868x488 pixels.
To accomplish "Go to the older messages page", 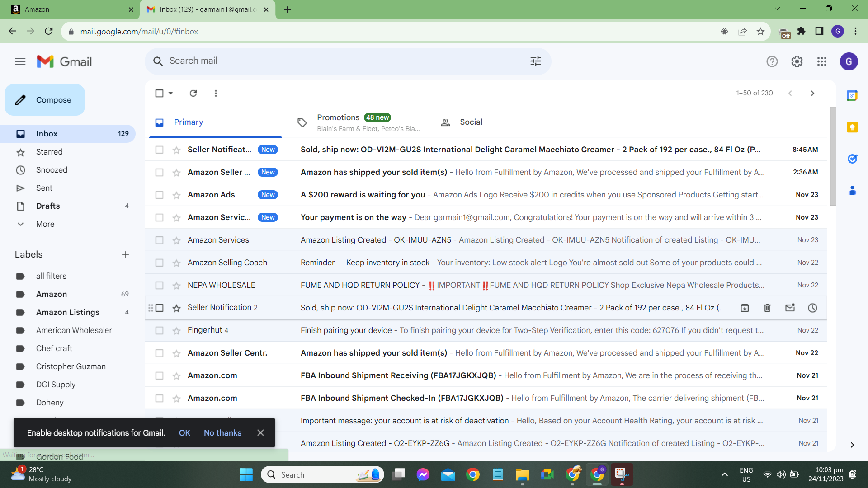I will pos(812,93).
